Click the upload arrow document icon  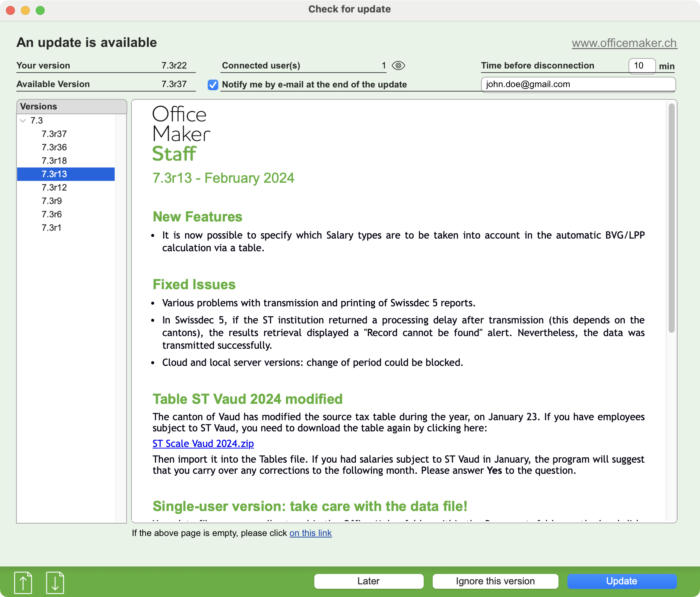point(23,582)
